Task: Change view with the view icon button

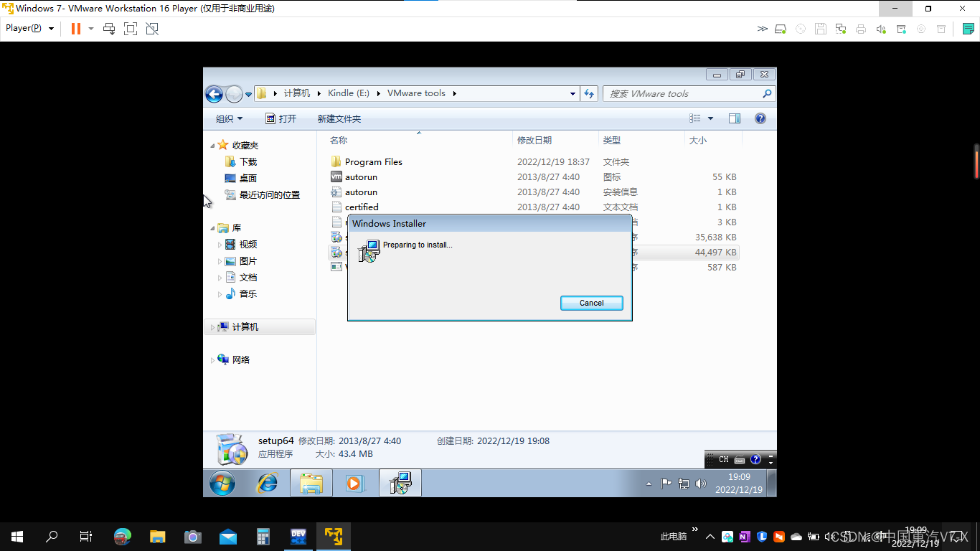Action: [x=695, y=118]
